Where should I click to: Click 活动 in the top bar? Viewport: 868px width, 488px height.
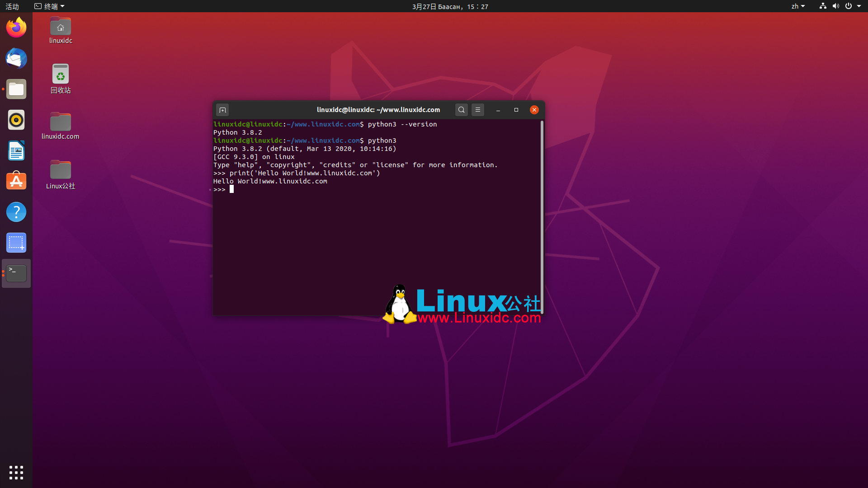12,6
